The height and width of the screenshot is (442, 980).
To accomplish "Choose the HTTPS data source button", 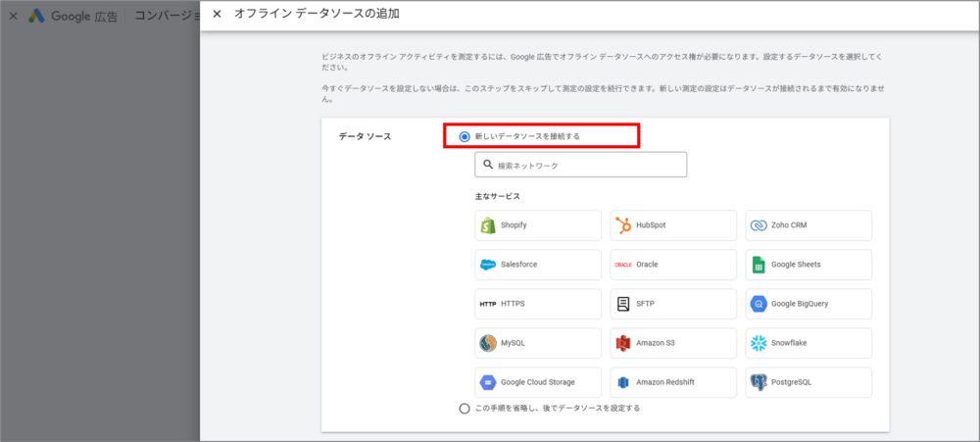I will (538, 304).
